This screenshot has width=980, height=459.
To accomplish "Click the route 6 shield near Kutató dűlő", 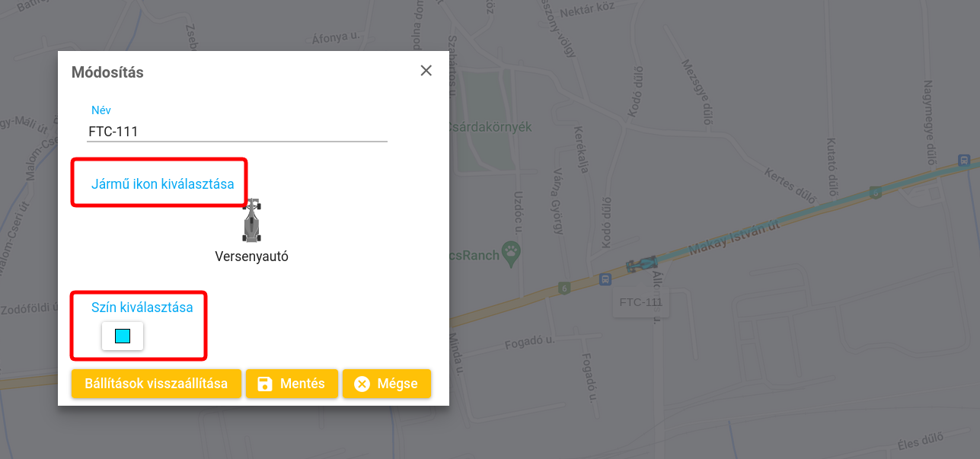I will coord(876,193).
